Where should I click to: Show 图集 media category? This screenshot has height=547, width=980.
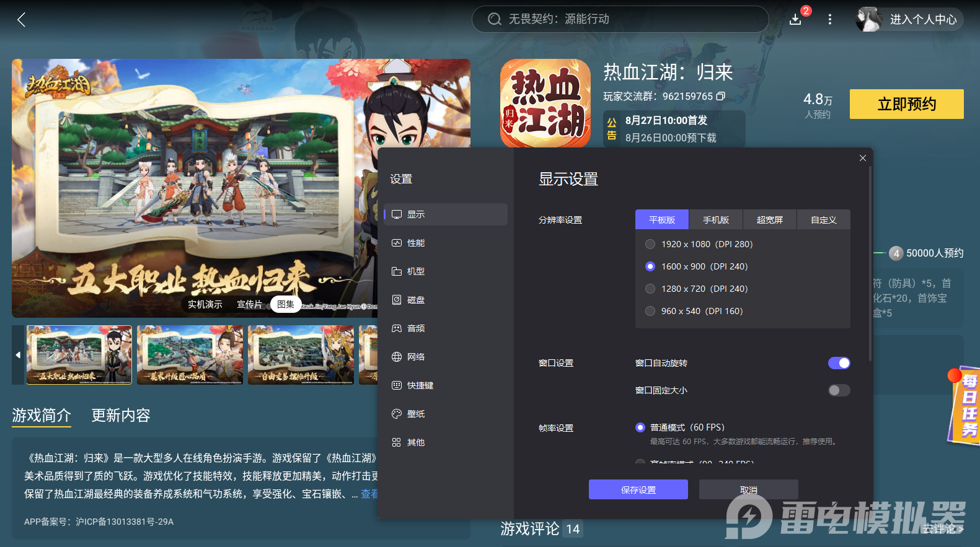click(286, 304)
